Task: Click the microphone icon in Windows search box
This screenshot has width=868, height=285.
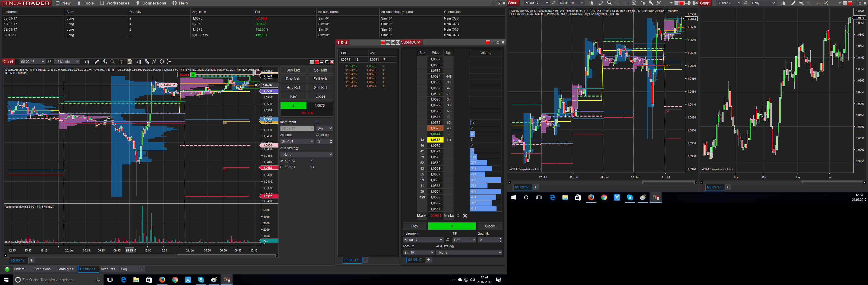Action: pyautogui.click(x=98, y=280)
